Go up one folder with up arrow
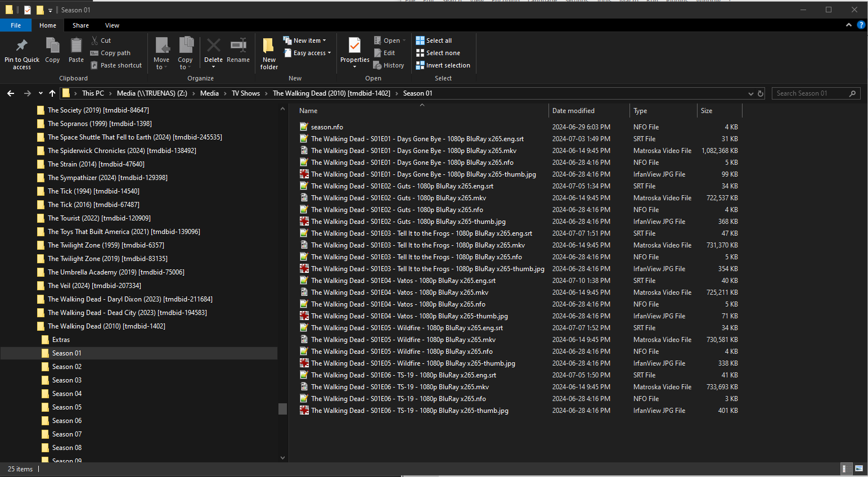This screenshot has height=477, width=868. (52, 93)
